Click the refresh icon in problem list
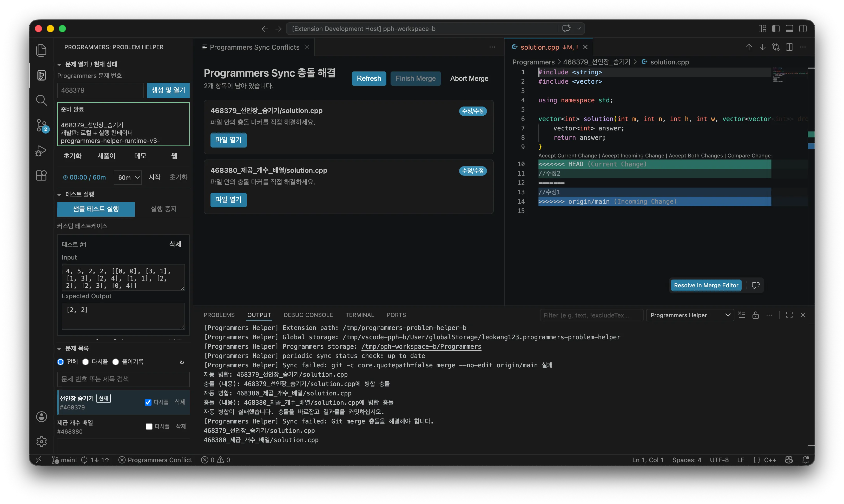 [x=182, y=362]
